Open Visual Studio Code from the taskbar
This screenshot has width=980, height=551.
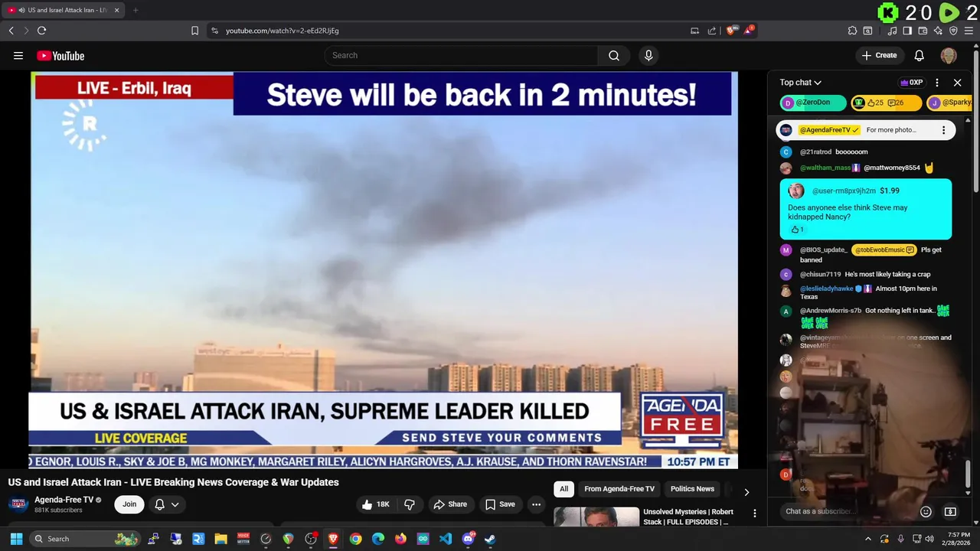click(446, 539)
